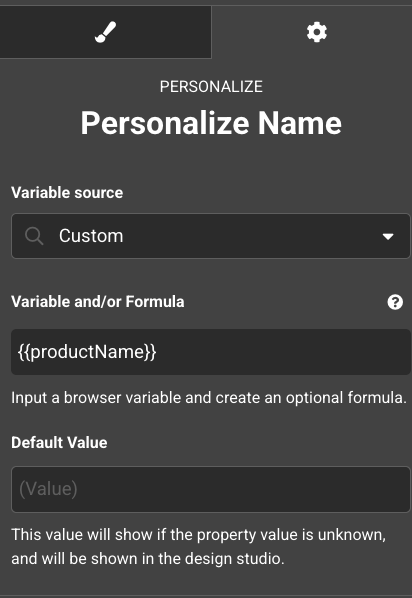412x598 pixels.
Task: Click the PERSONALIZE category label
Action: [211, 87]
